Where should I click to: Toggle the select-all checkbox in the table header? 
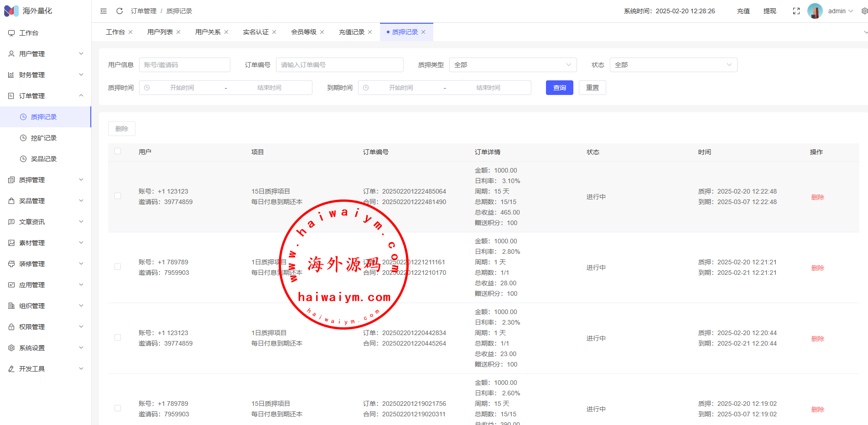[x=118, y=152]
